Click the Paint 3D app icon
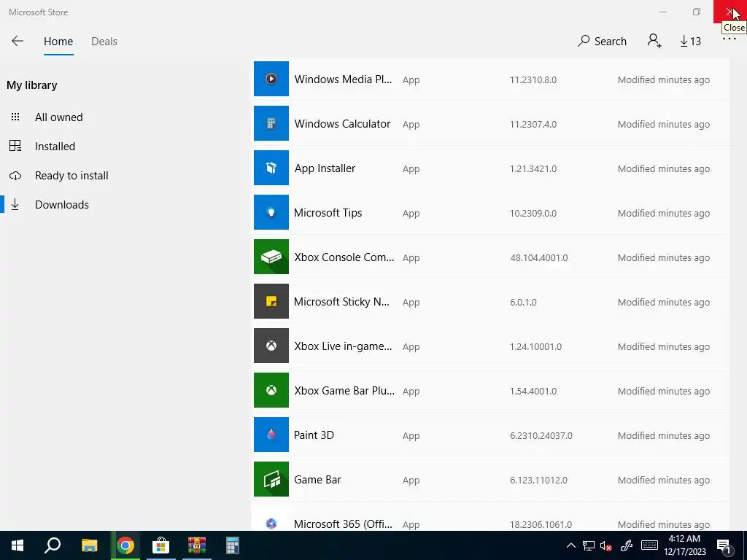Screen dimensions: 747x560 click(x=271, y=435)
